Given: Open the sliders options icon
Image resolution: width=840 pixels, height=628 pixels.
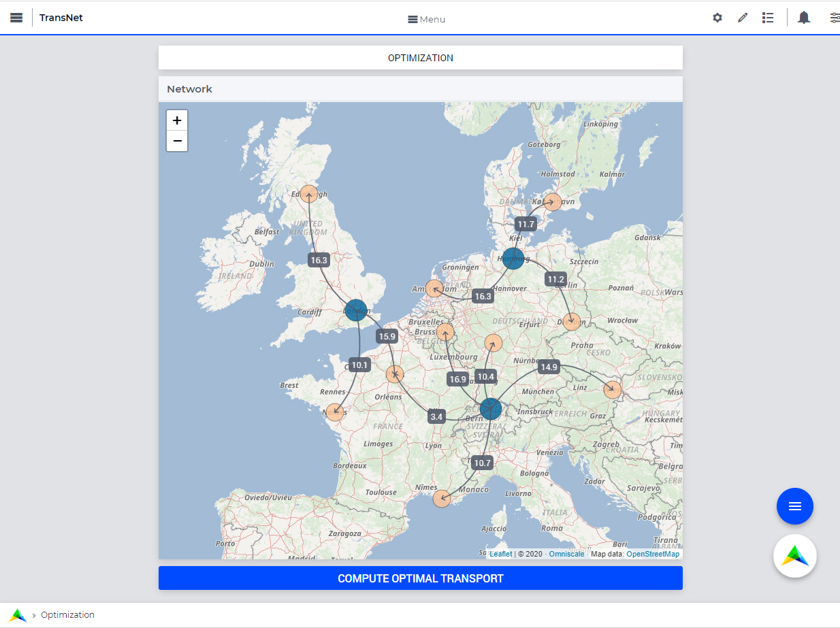Looking at the screenshot, I should (835, 18).
